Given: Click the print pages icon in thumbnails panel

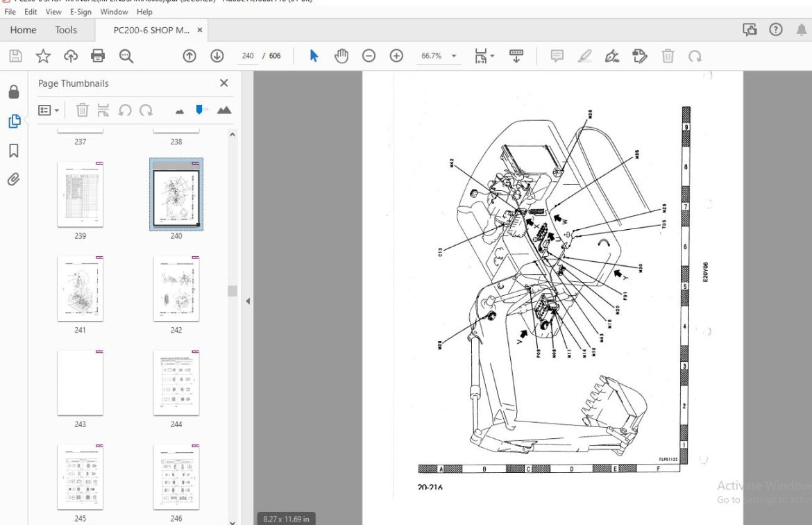Looking at the screenshot, I should (103, 110).
